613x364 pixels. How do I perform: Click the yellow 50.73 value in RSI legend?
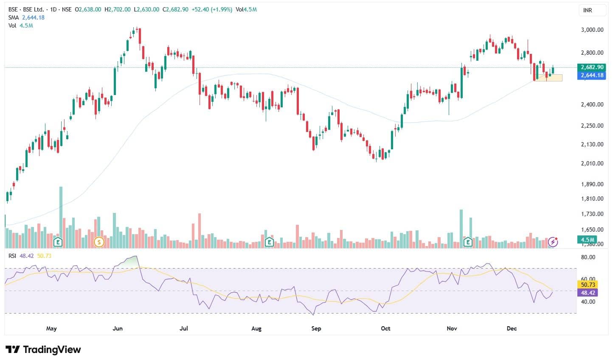click(x=44, y=256)
